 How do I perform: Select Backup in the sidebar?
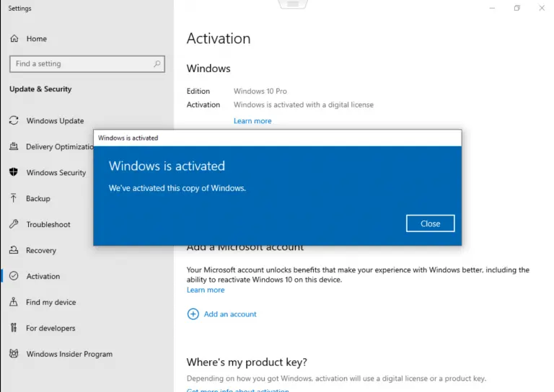[38, 199]
